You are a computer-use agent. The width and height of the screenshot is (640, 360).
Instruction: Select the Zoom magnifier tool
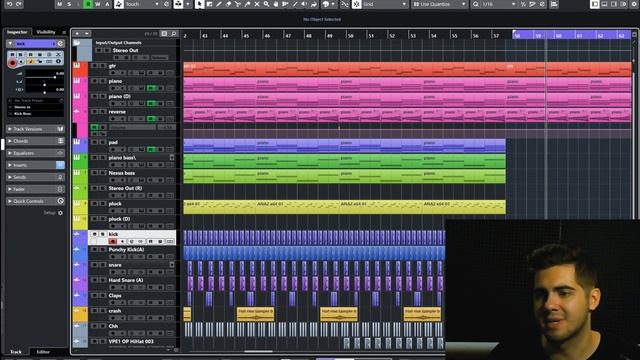pos(266,4)
